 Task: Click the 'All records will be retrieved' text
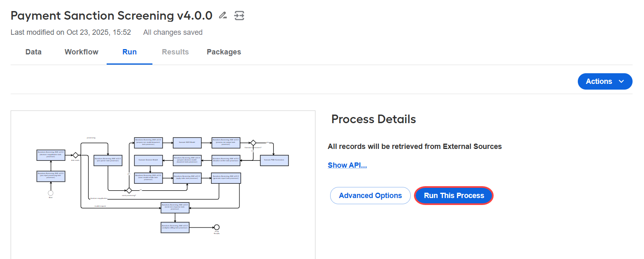coord(415,146)
